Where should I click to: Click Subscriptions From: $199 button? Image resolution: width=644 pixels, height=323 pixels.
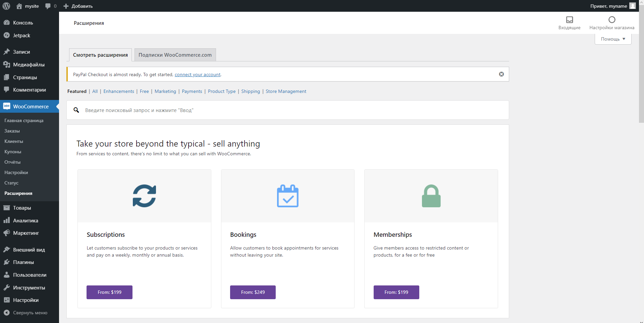[x=109, y=292]
